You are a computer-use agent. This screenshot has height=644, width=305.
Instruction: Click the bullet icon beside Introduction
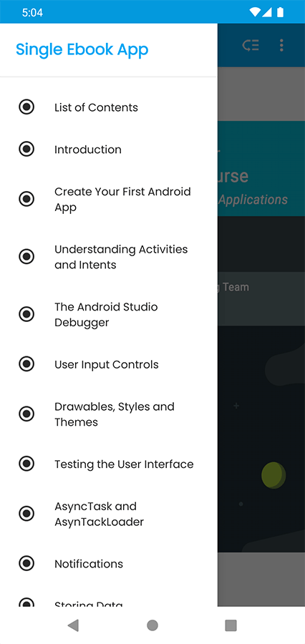tap(26, 149)
